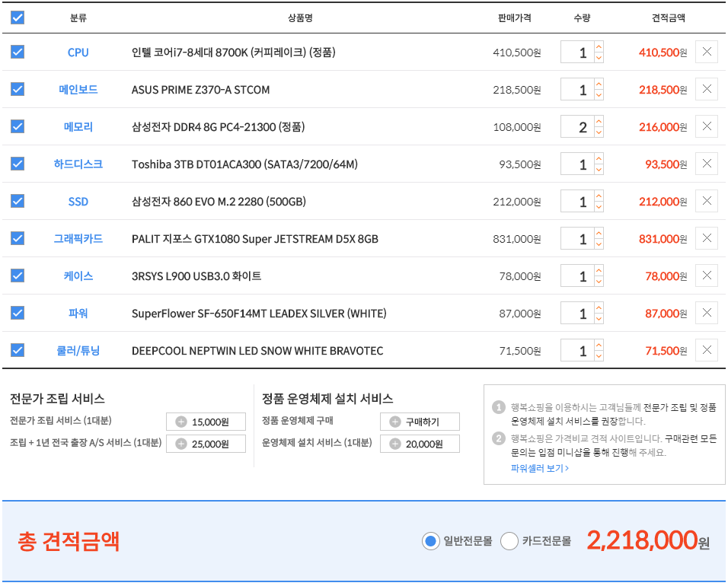The height and width of the screenshot is (586, 728).
Task: Edit the 그래픽카드 quantity field
Action: click(577, 238)
